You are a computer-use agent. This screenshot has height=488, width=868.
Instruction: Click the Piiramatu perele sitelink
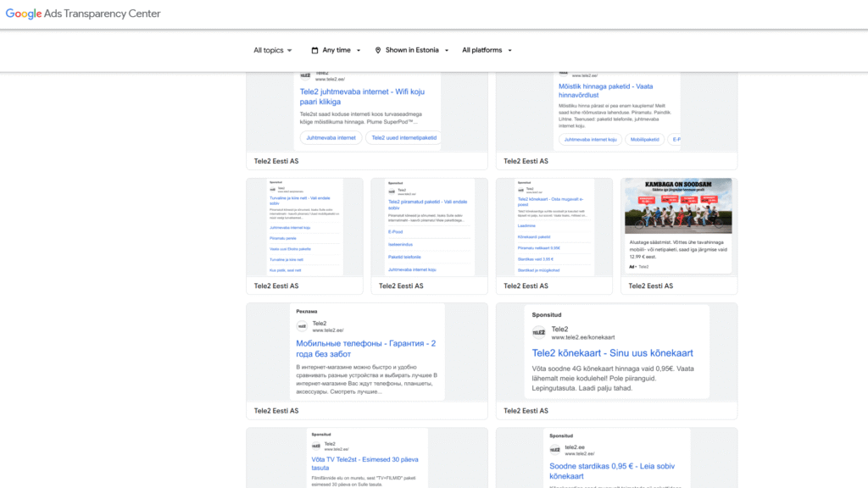tap(283, 238)
